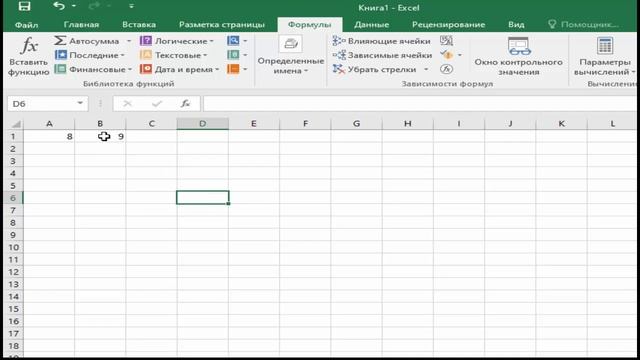Remove Arrows (Убрать стрелки)

(375, 69)
